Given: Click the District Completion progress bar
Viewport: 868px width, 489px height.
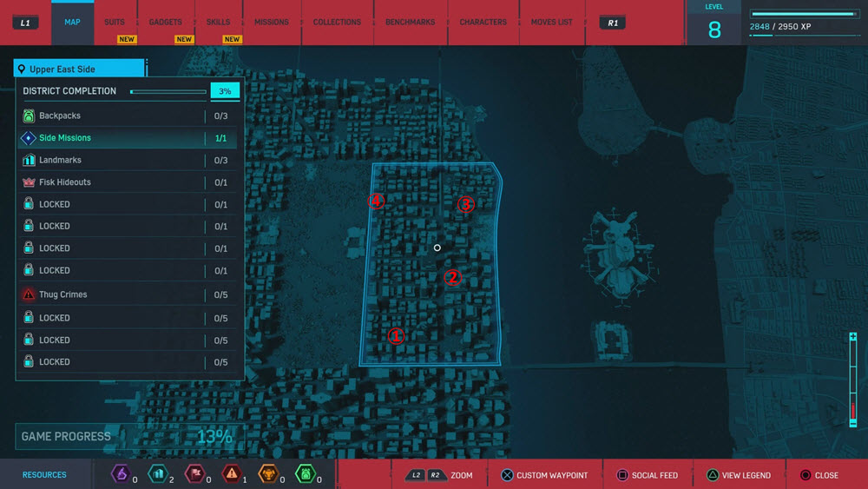Looking at the screenshot, I should 168,92.
